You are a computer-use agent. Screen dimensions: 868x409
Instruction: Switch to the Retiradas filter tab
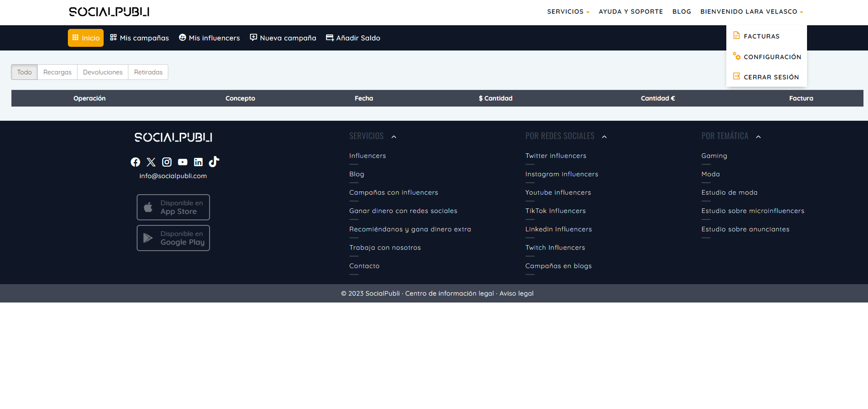click(148, 72)
